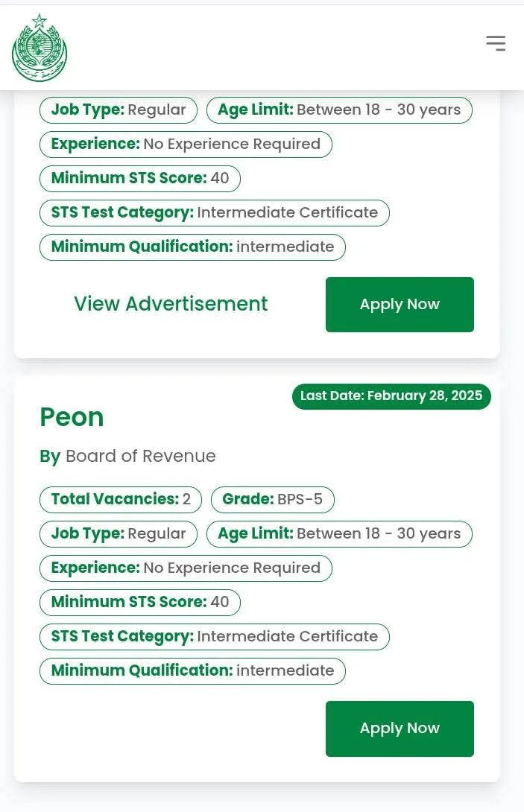Select Minimum STS Score tag in Peon card
Viewport: 524px width, 812px height.
click(x=140, y=602)
